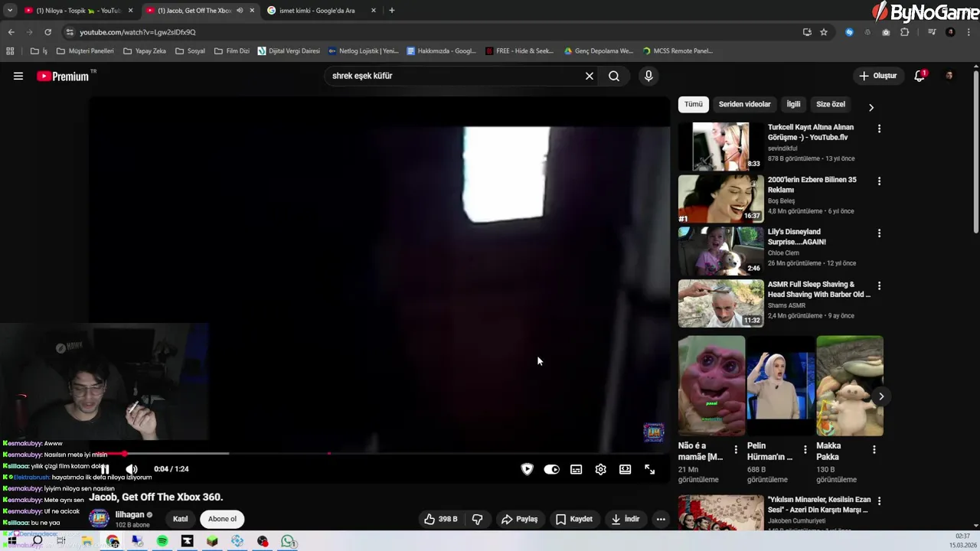
Task: Open lilhagan channel name link
Action: (x=129, y=515)
